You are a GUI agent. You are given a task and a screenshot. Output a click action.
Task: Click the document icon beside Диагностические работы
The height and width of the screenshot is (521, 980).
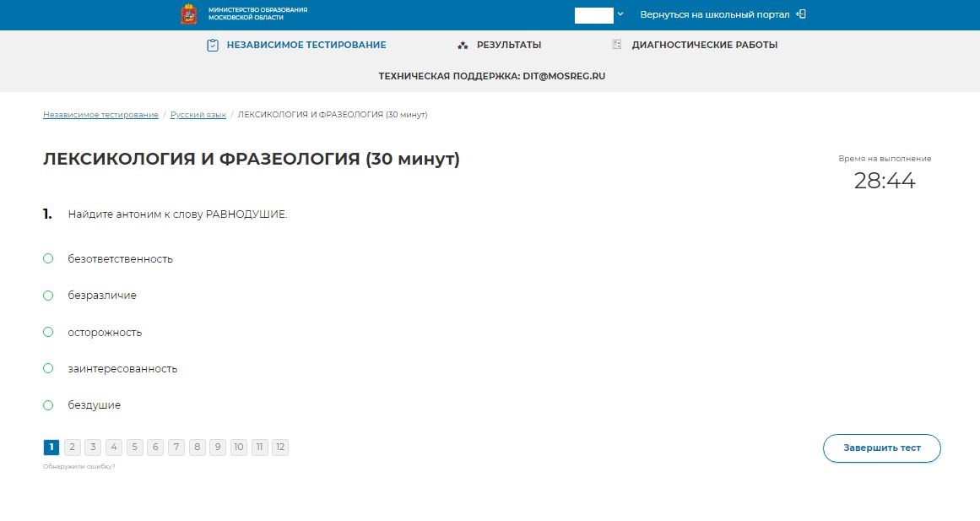pyautogui.click(x=617, y=45)
